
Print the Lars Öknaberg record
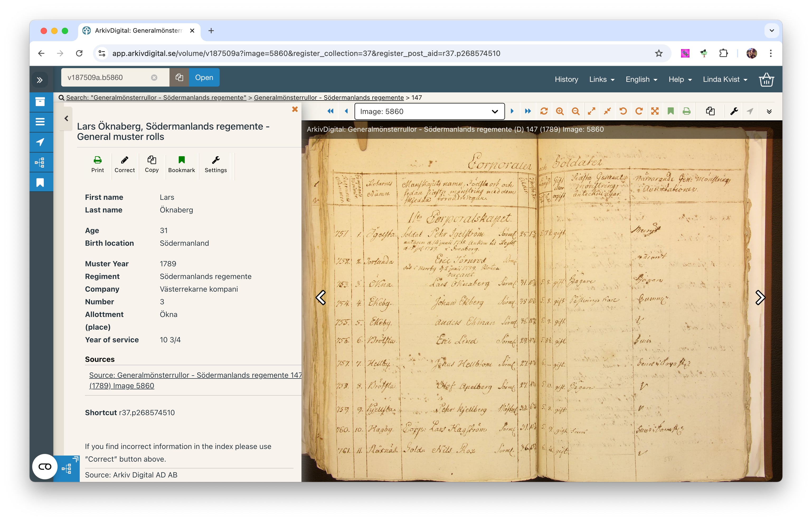tap(97, 164)
